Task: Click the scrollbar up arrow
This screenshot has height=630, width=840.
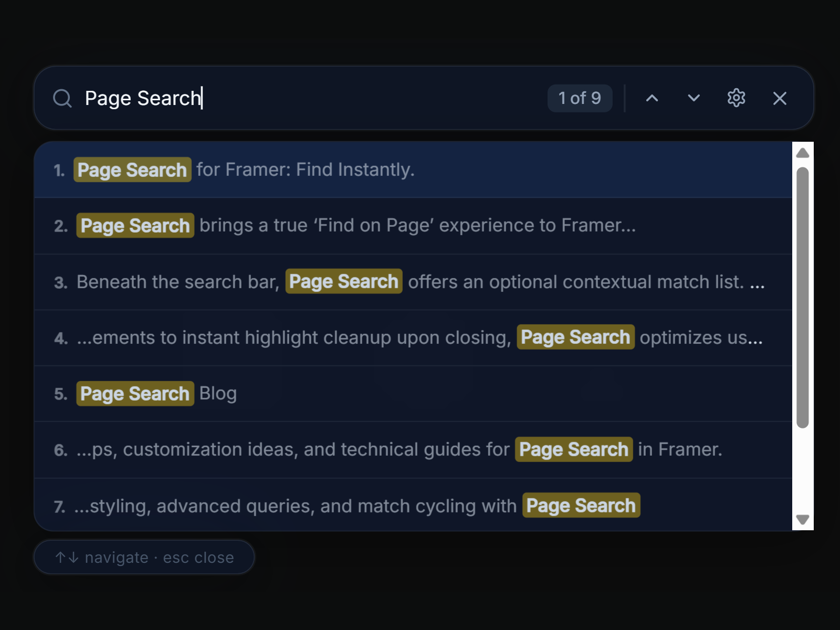Action: pyautogui.click(x=802, y=153)
